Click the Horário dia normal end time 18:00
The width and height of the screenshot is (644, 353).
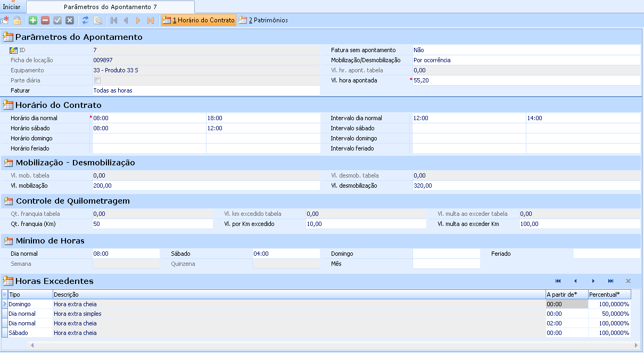pos(263,118)
